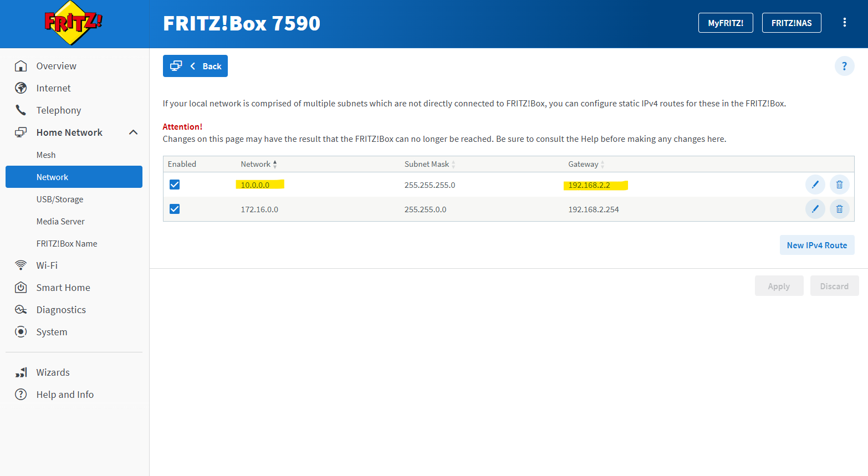Click the 192.168.2.254 gateway cell
This screenshot has width=868, height=476.
coord(594,209)
